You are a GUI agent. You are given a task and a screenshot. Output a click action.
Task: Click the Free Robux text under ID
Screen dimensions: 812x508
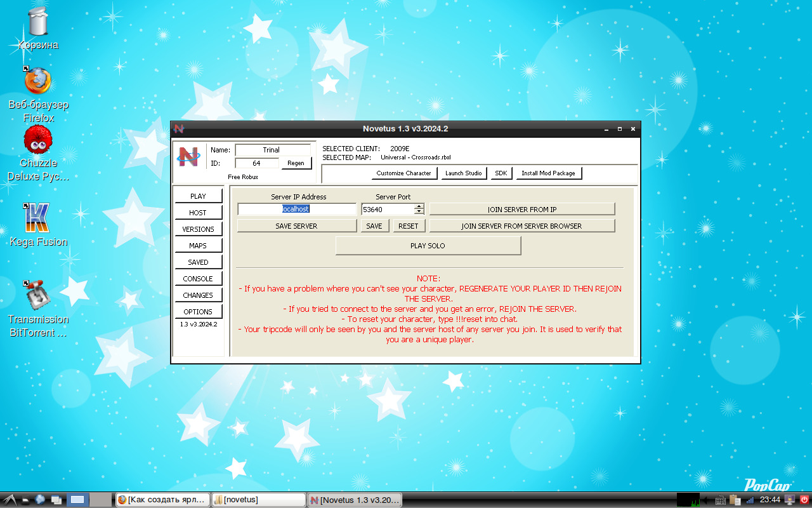(x=243, y=177)
